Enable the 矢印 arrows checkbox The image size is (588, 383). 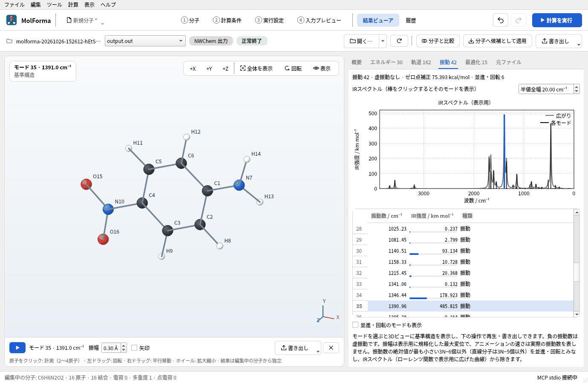134,348
